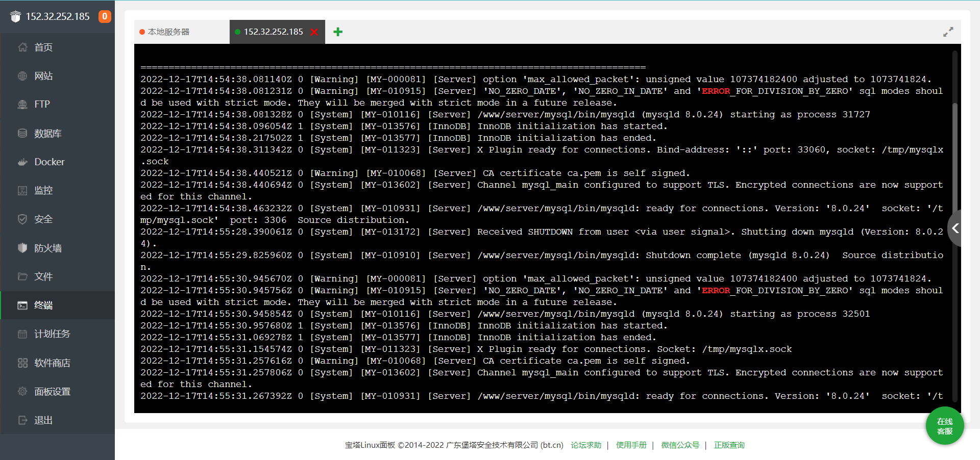Open the 数据库 menu item
Screen dimensions: 980x460
(x=57, y=133)
